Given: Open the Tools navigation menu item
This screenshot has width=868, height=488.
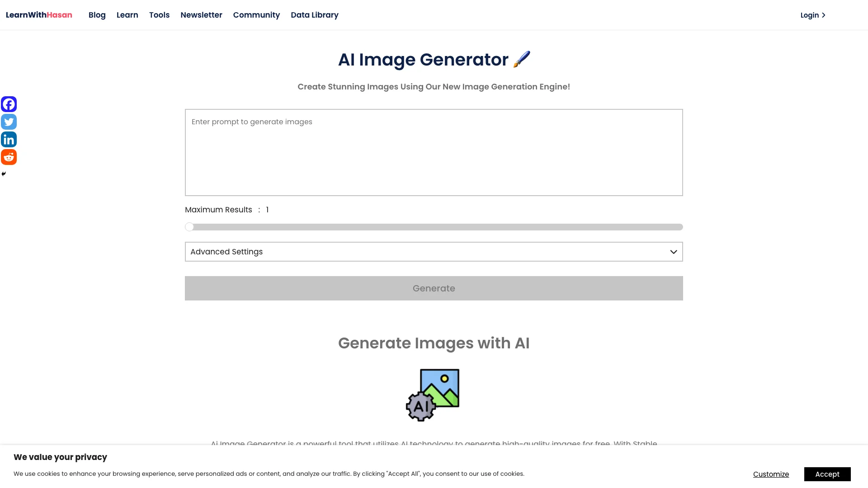Looking at the screenshot, I should click(159, 15).
